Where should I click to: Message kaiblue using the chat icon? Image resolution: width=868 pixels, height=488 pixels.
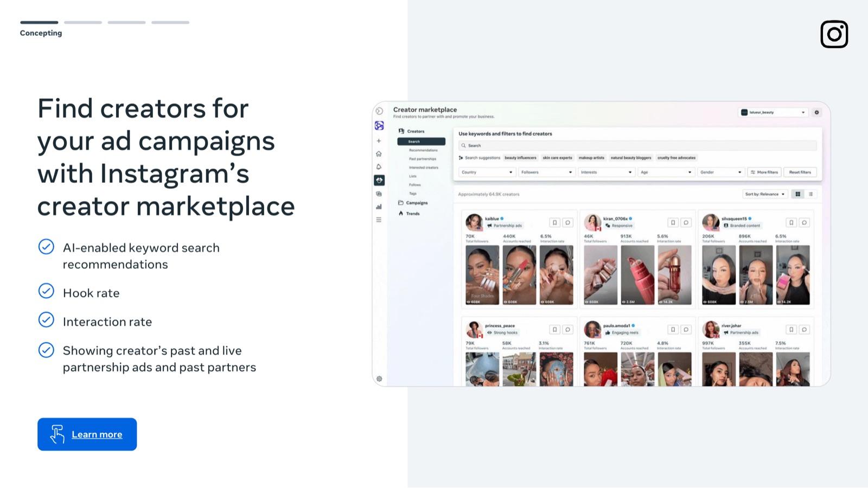[x=567, y=222]
